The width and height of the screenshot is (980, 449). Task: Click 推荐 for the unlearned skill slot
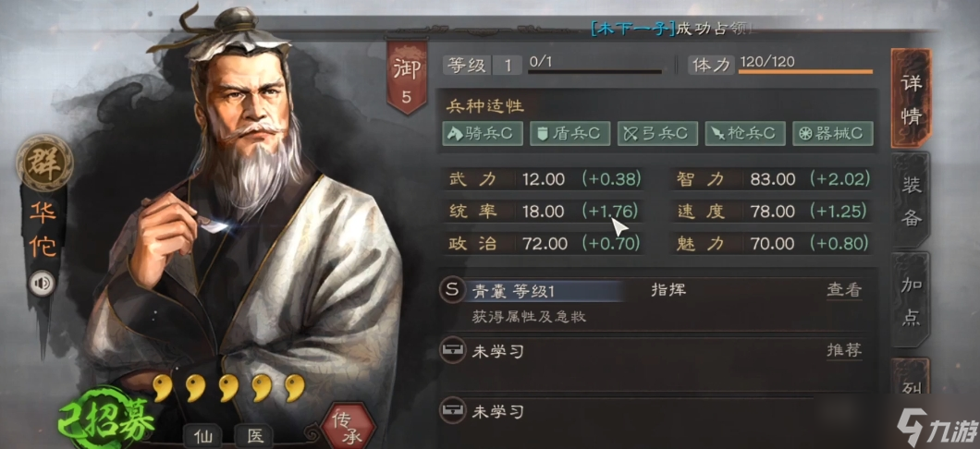coord(844,350)
